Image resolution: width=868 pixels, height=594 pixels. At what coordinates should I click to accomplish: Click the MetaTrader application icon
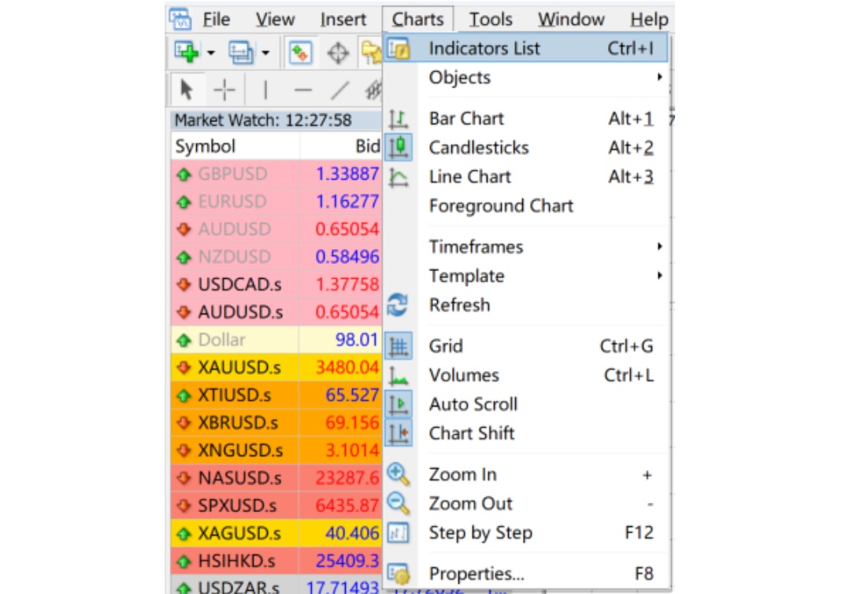coord(180,19)
